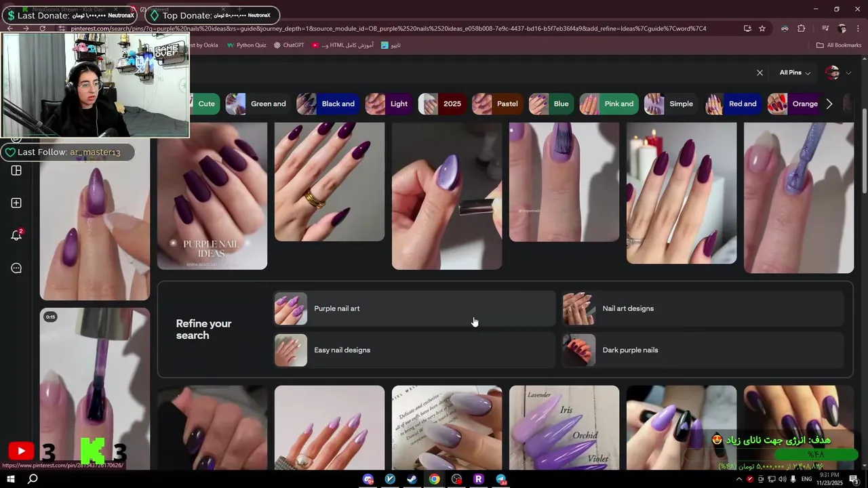Select the Orange filter chip
The image size is (868, 488).
pos(795,104)
